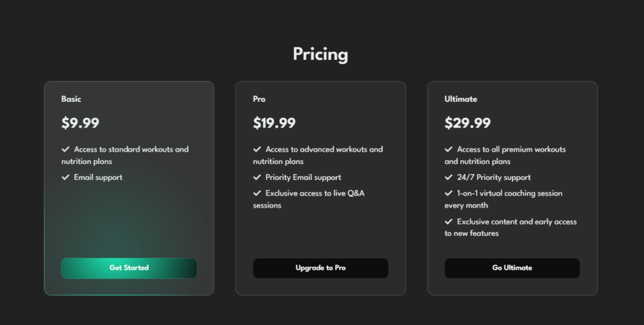Click checkmark beside live Q&A sessions

pyautogui.click(x=257, y=193)
